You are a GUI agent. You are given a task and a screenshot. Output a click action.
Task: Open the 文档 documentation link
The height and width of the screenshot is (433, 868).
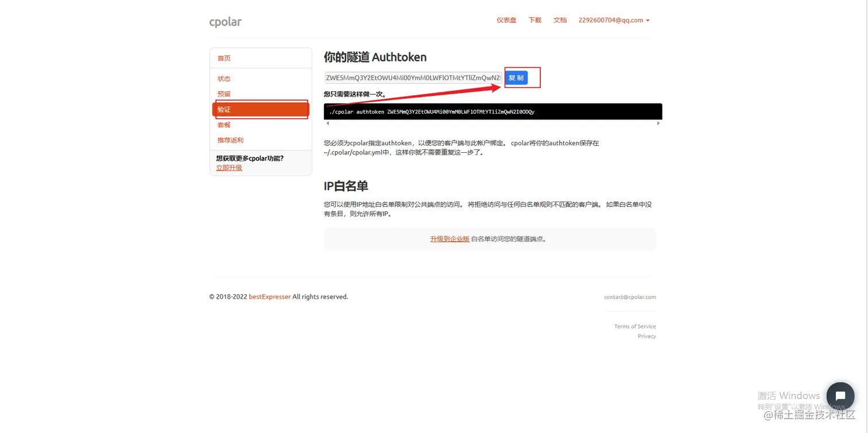[560, 20]
